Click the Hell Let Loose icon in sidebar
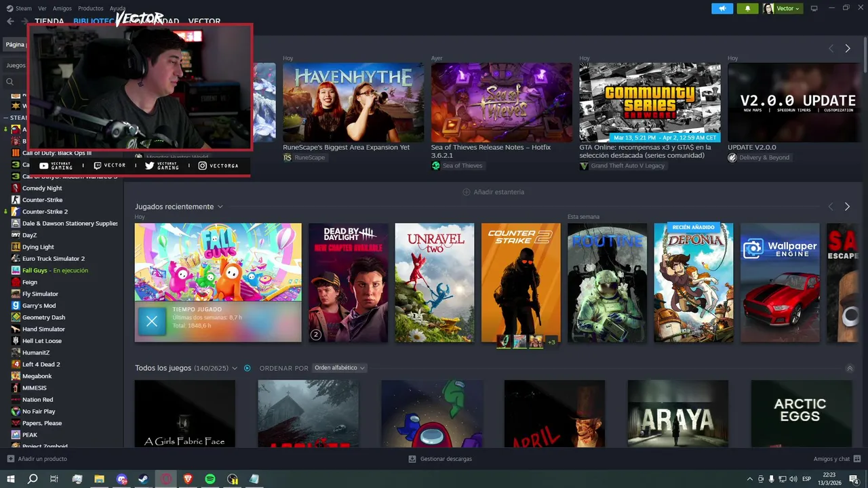Viewport: 868px width, 488px height. click(x=16, y=341)
